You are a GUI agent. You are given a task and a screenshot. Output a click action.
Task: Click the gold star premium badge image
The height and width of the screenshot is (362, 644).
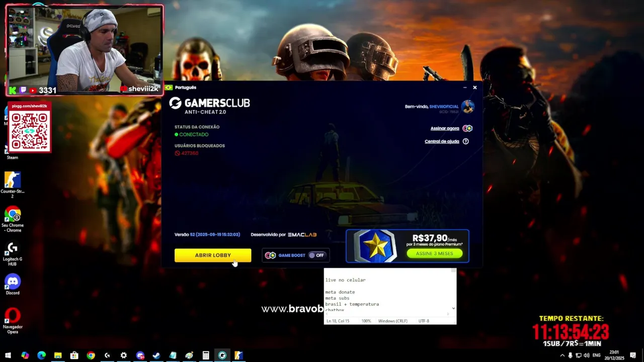click(x=375, y=246)
